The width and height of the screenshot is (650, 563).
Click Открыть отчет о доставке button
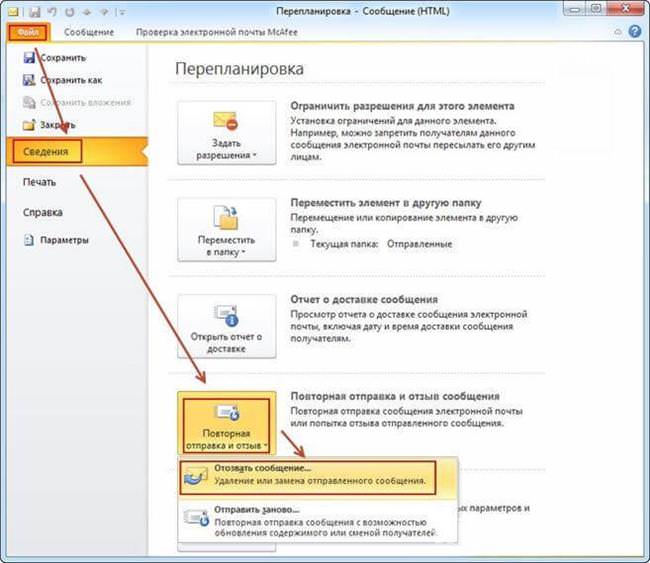pyautogui.click(x=227, y=326)
